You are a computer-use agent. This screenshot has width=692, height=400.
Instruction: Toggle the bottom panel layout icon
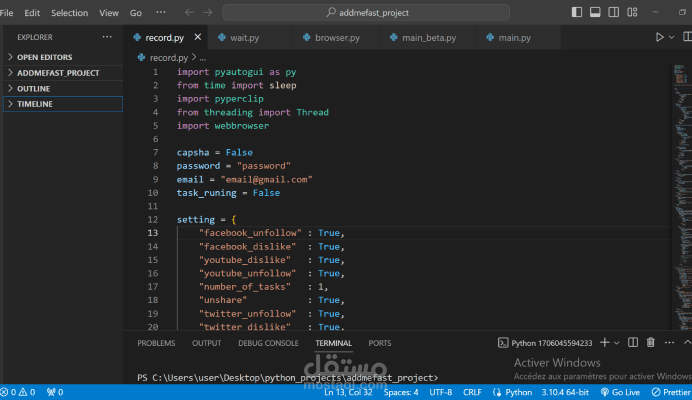pyautogui.click(x=595, y=12)
